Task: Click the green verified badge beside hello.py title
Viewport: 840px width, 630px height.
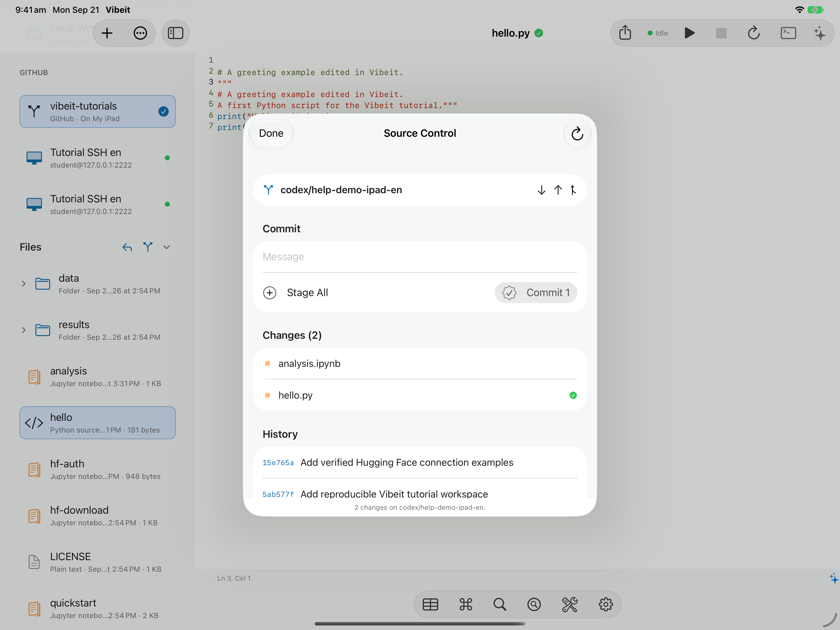Action: tap(538, 33)
